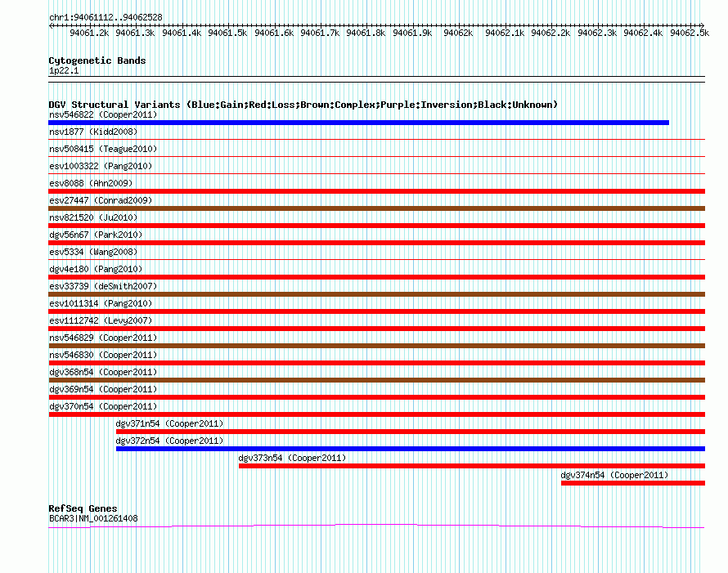Image resolution: width=728 pixels, height=573 pixels.
Task: Click the blue gain bar of nsv546822
Action: click(358, 123)
